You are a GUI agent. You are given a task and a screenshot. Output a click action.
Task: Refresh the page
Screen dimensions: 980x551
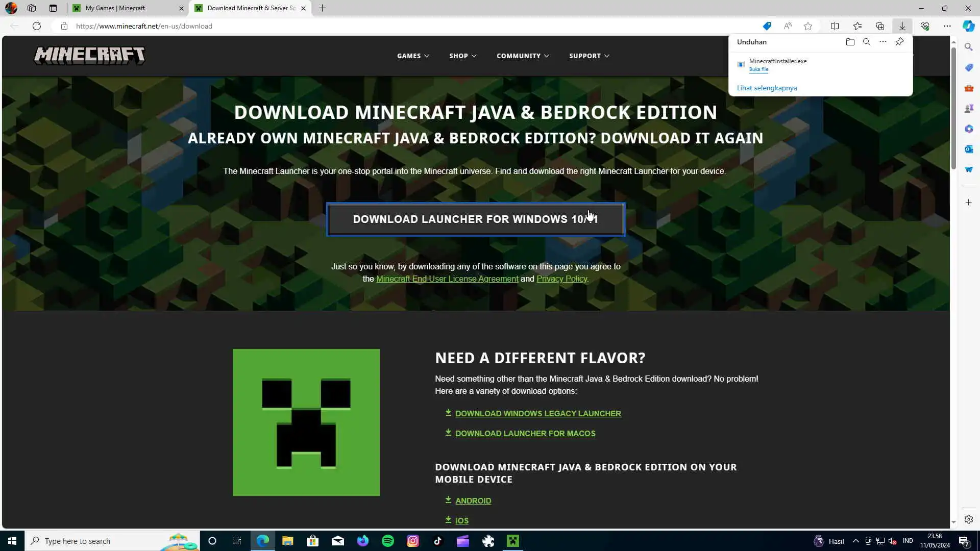37,26
